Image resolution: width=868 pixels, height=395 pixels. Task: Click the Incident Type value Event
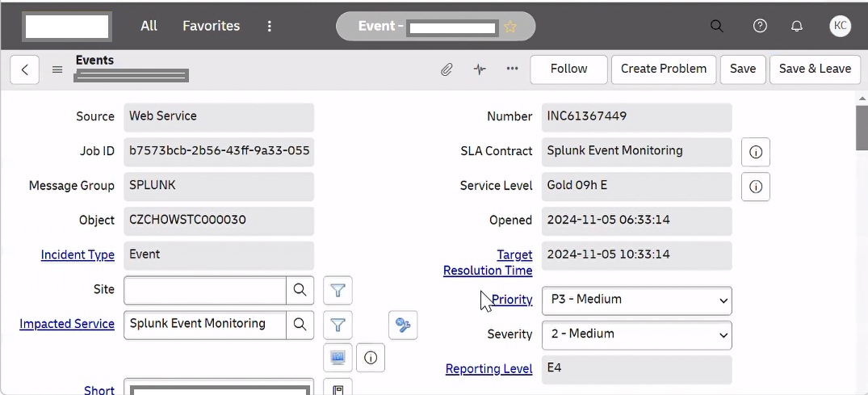(219, 254)
